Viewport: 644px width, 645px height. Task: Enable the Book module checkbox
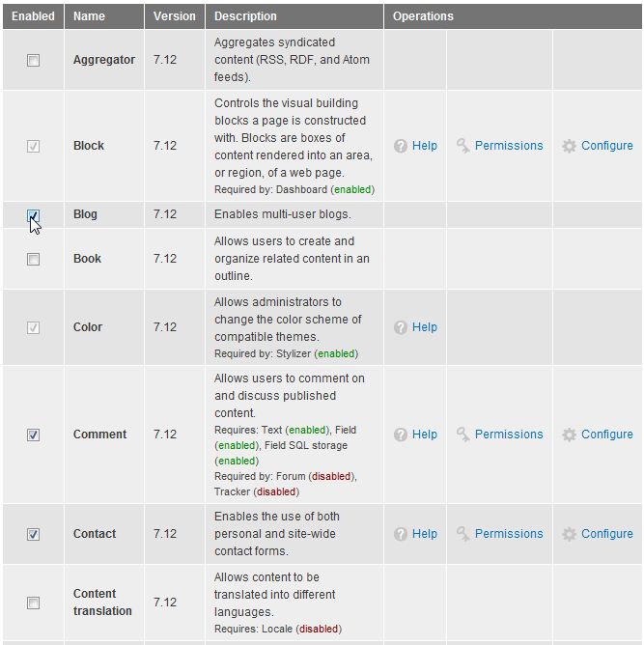(x=34, y=259)
